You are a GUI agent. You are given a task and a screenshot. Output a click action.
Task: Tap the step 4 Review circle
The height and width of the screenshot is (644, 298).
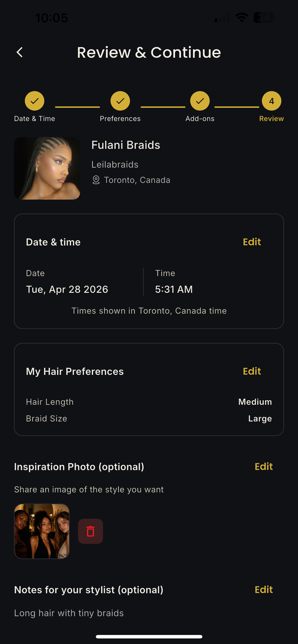(272, 101)
